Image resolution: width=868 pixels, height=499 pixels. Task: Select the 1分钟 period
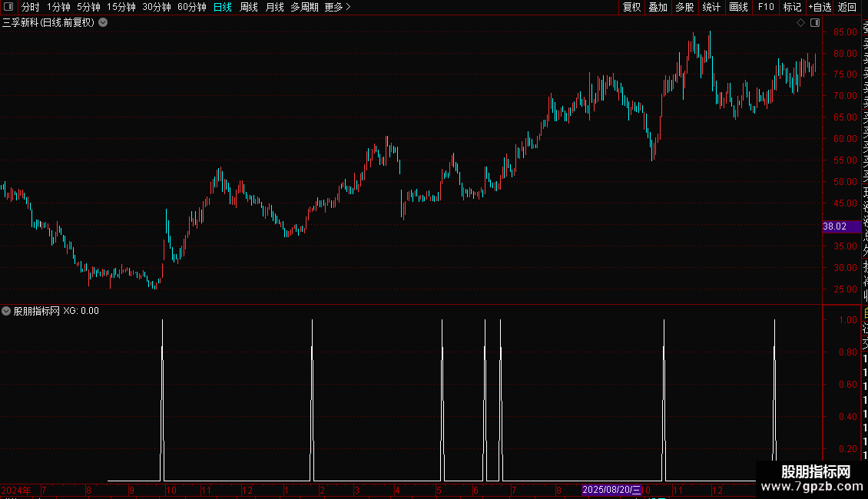coord(58,7)
